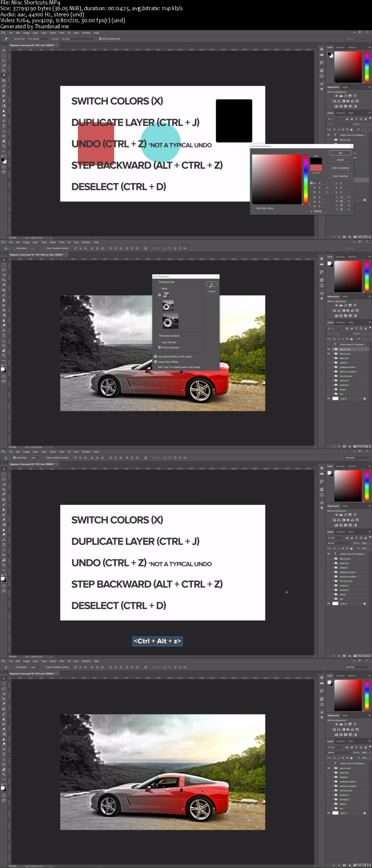Hide Layer 0 in the 00:01:46 frame
The height and width of the screenshot is (868, 372).
tap(329, 399)
